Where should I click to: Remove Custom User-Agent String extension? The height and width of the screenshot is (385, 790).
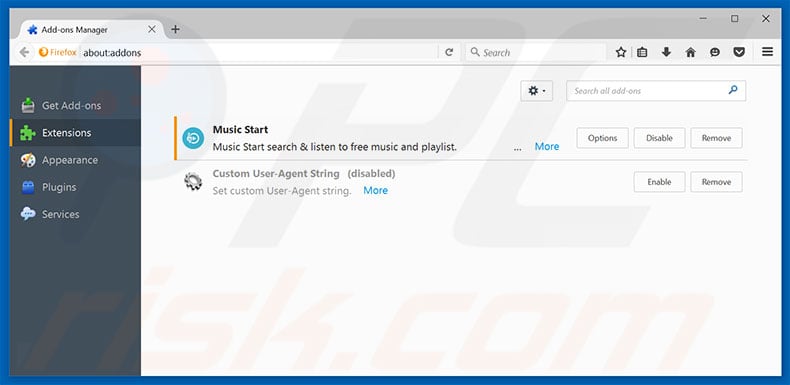point(716,182)
